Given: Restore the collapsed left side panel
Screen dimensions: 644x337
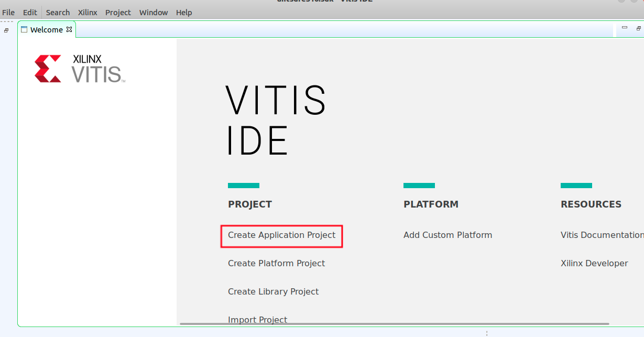Looking at the screenshot, I should point(6,30).
